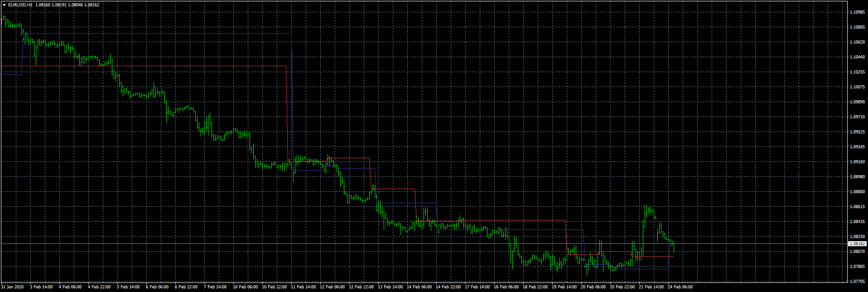This screenshot has height=292, width=868.
Task: Click the OHLC values 1.08160 1.08191 1.08046 1.08162
Action: [67, 5]
